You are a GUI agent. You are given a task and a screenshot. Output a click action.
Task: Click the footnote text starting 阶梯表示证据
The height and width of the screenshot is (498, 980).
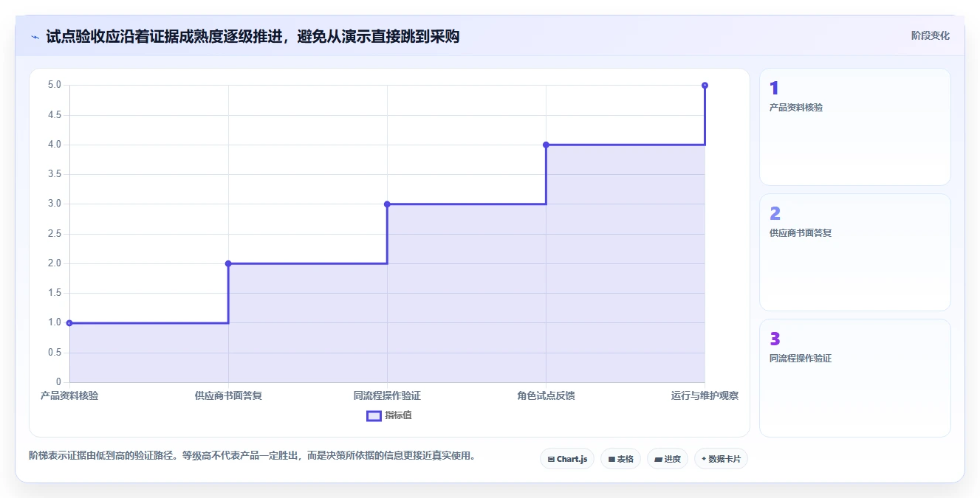pos(252,455)
